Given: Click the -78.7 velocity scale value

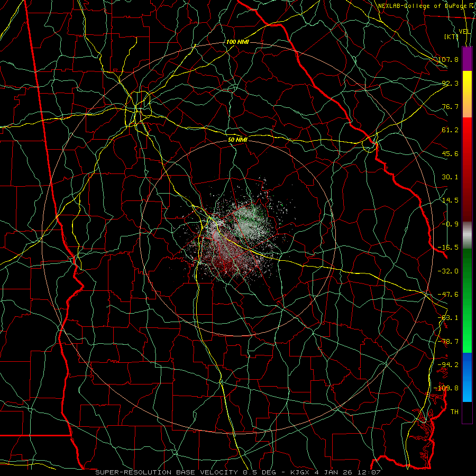Looking at the screenshot, I should click(448, 342).
